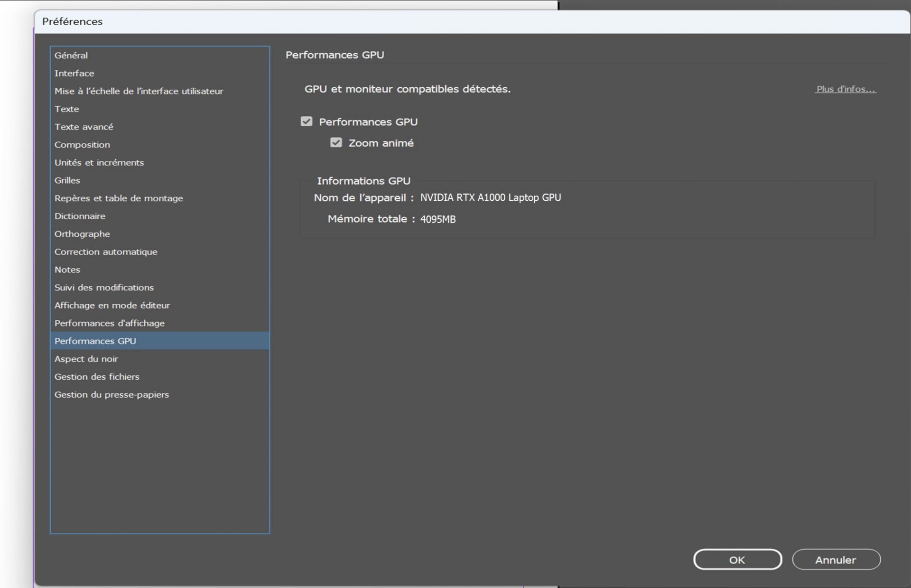The height and width of the screenshot is (588, 911).
Task: Go to Correction automatique settings
Action: click(106, 252)
